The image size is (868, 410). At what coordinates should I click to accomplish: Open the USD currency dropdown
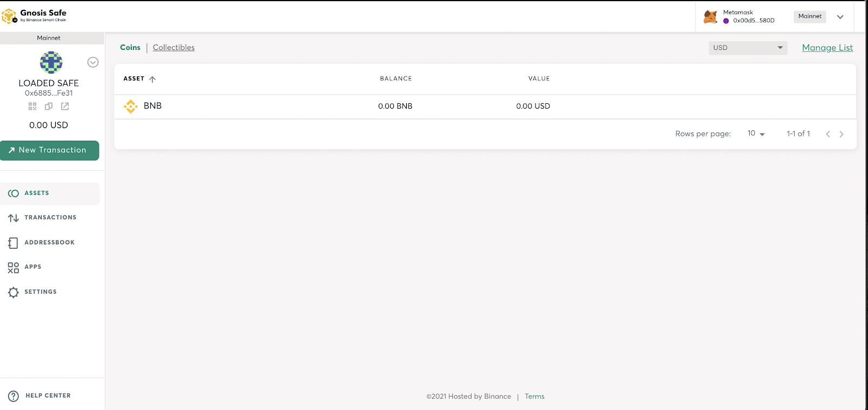pyautogui.click(x=748, y=48)
